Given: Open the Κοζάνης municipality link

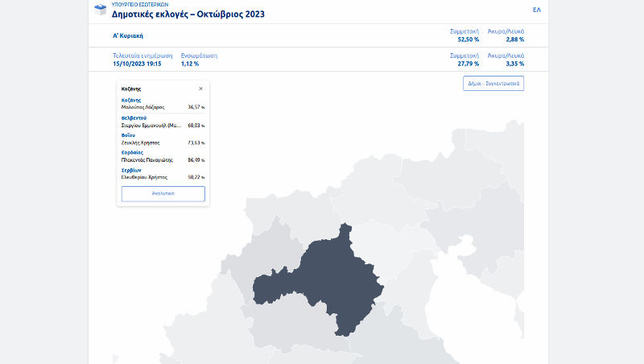Looking at the screenshot, I should click(x=131, y=100).
